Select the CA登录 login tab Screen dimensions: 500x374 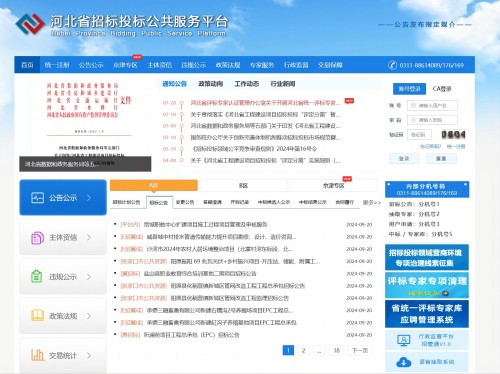[x=442, y=89]
